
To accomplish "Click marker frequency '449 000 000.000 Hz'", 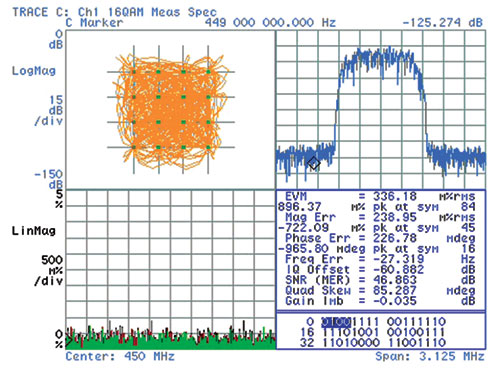I will click(x=270, y=23).
